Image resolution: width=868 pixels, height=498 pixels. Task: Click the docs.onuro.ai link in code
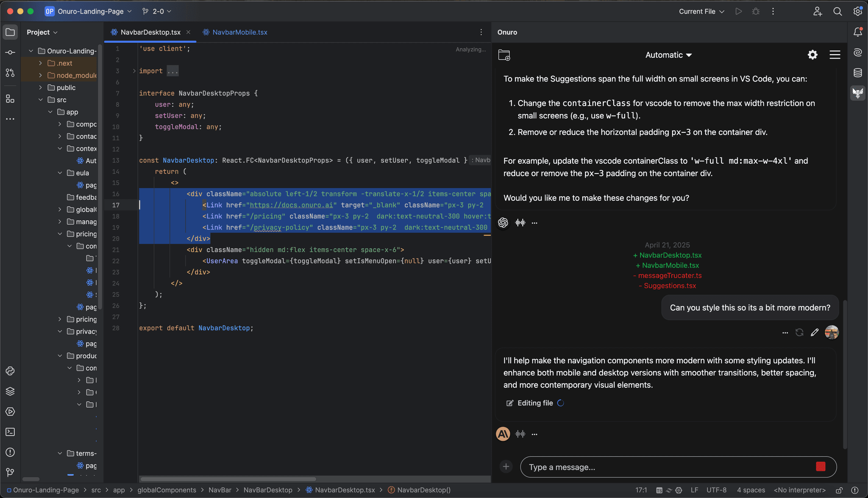[x=291, y=205]
